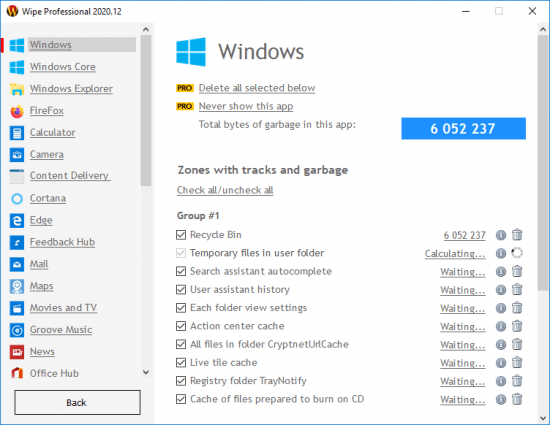Disable Cache of files prepared to burn checkbox

coord(181,399)
